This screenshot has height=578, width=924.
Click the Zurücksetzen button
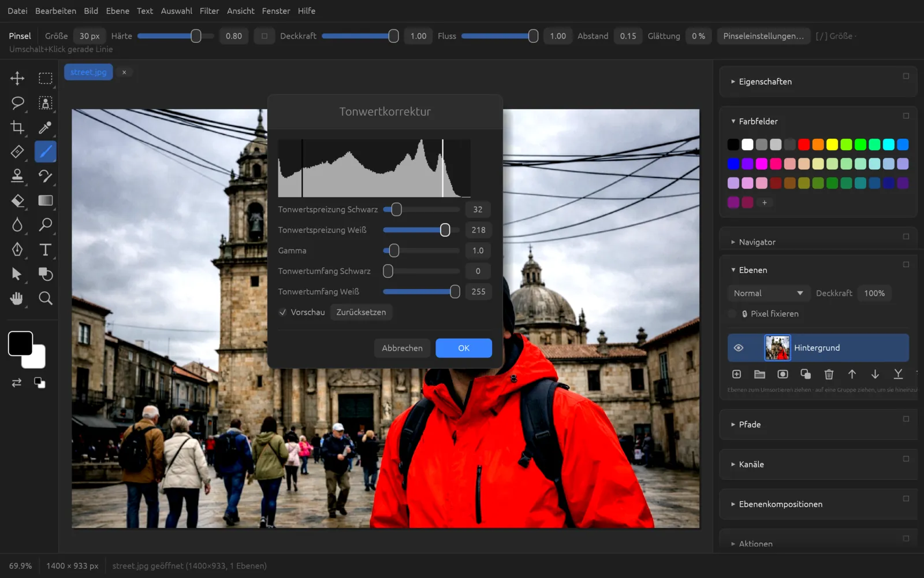(361, 312)
